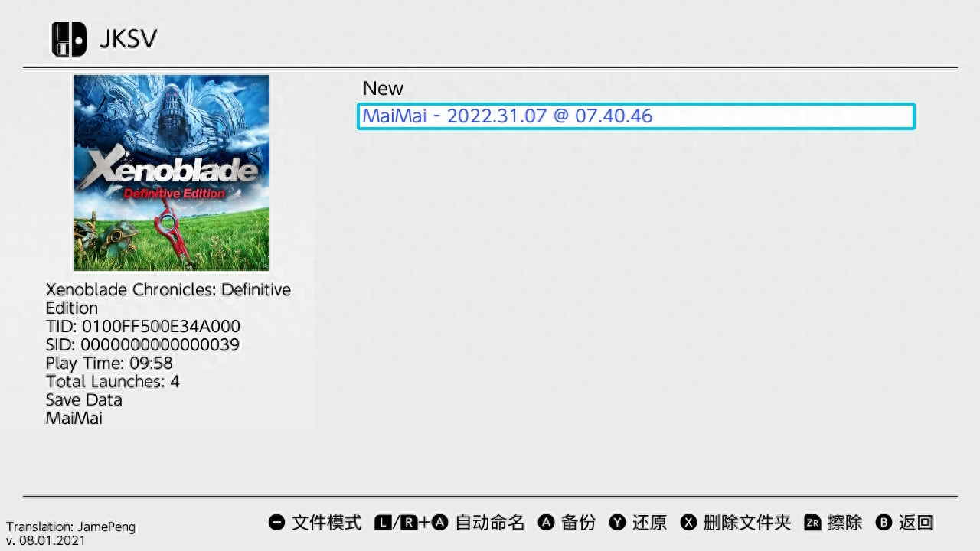
Task: Click the SID: 0000000000000039 line
Action: (143, 344)
